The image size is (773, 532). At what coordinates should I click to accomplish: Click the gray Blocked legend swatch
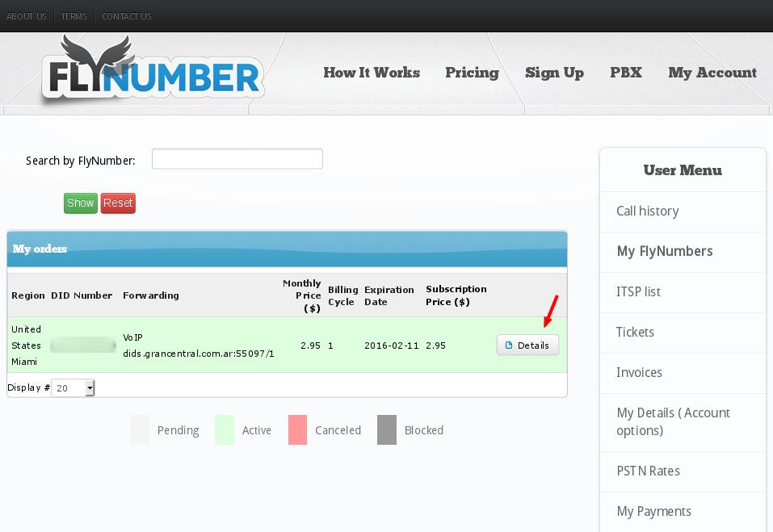click(387, 430)
